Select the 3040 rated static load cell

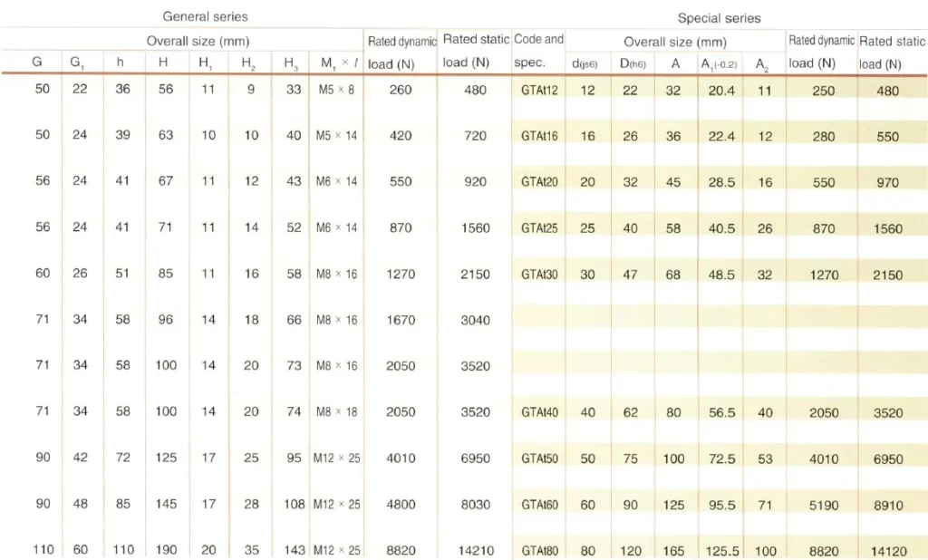point(475,320)
